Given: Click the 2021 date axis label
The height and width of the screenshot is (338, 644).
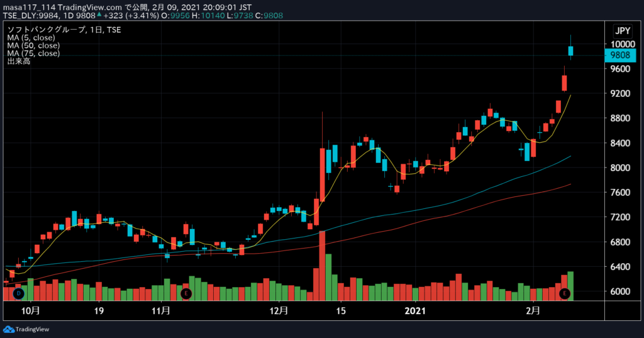Looking at the screenshot, I should (415, 311).
